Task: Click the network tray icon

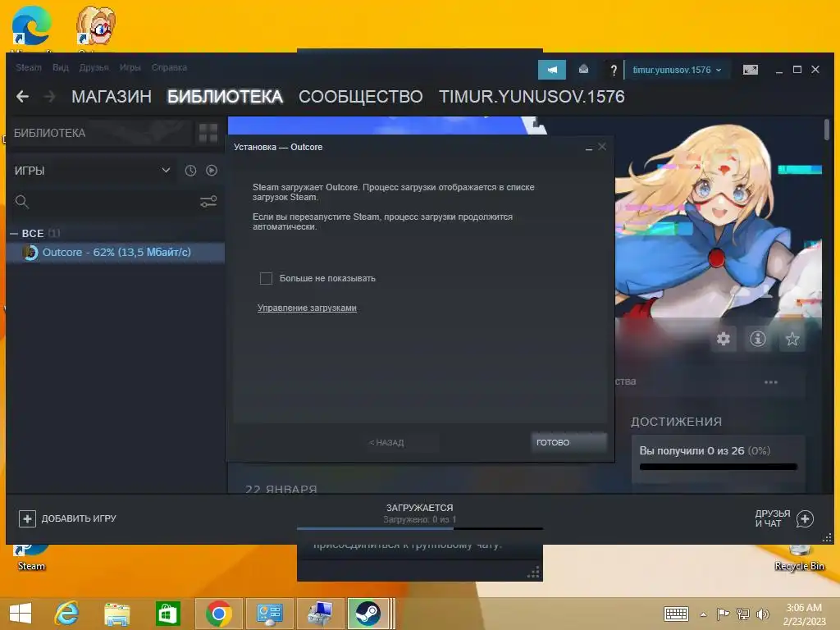Action: pyautogui.click(x=742, y=614)
